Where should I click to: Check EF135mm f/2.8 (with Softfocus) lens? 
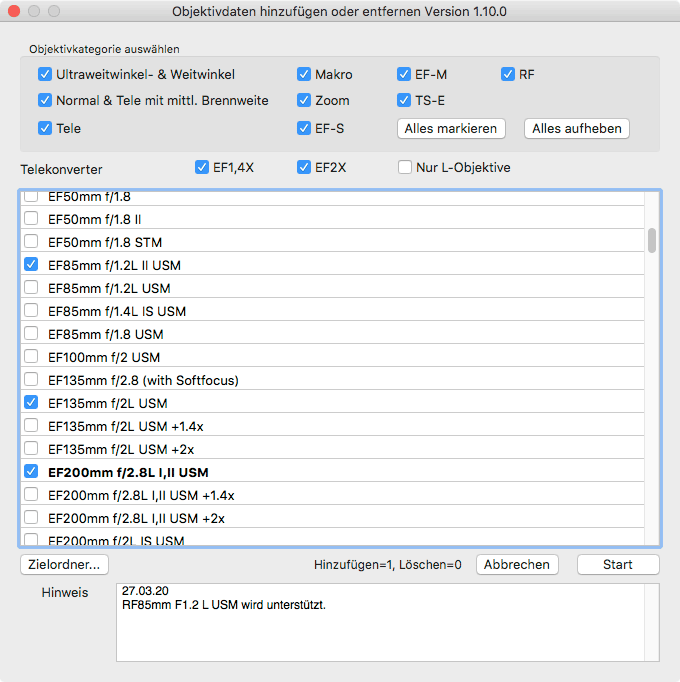coord(31,380)
